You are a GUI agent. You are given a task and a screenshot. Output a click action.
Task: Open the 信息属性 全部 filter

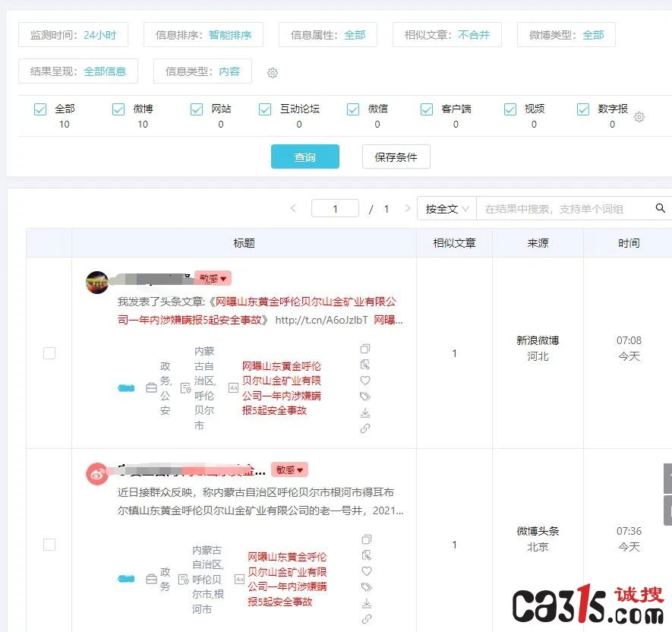click(x=328, y=35)
